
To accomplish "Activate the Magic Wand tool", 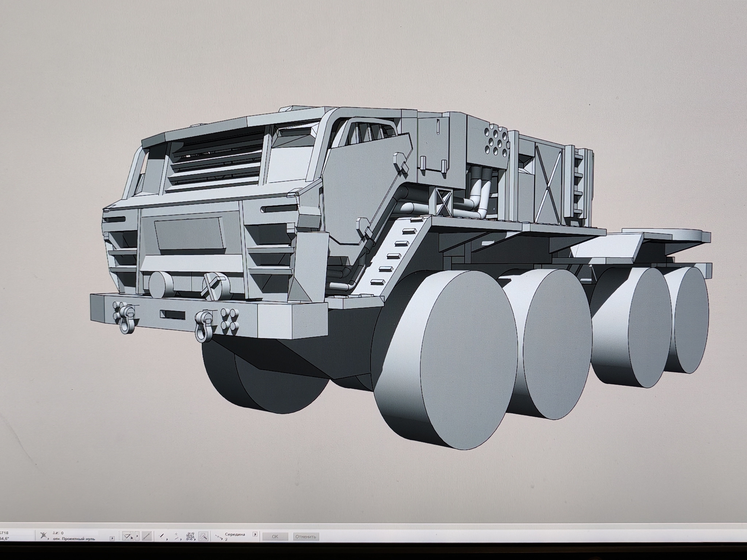I will (x=203, y=536).
